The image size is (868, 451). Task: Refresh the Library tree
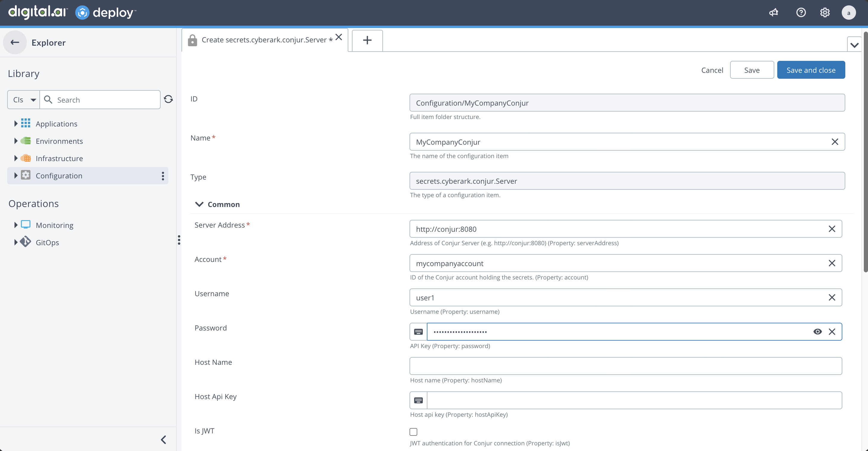point(168,99)
